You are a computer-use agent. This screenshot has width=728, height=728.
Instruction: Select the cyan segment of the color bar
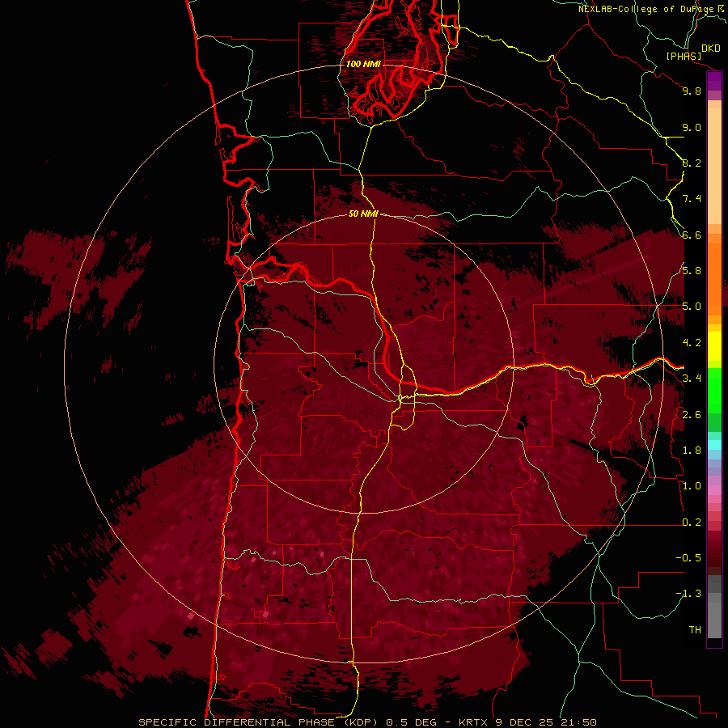(x=714, y=444)
